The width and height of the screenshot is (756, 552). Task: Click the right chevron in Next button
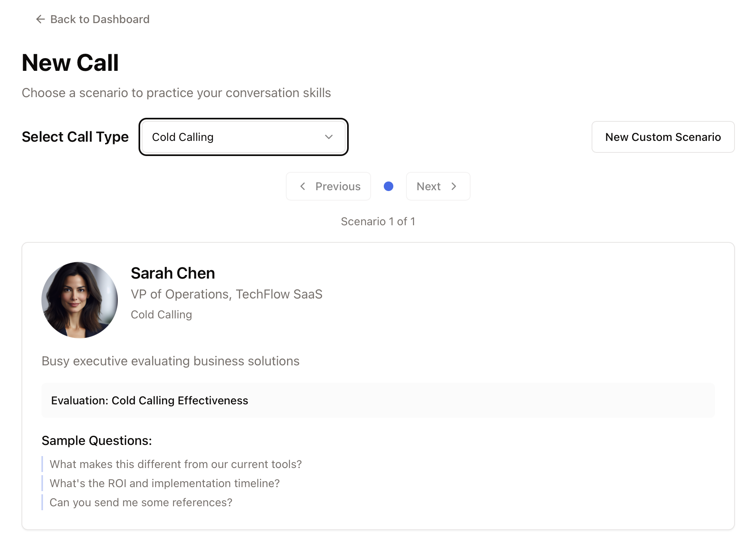pos(454,186)
